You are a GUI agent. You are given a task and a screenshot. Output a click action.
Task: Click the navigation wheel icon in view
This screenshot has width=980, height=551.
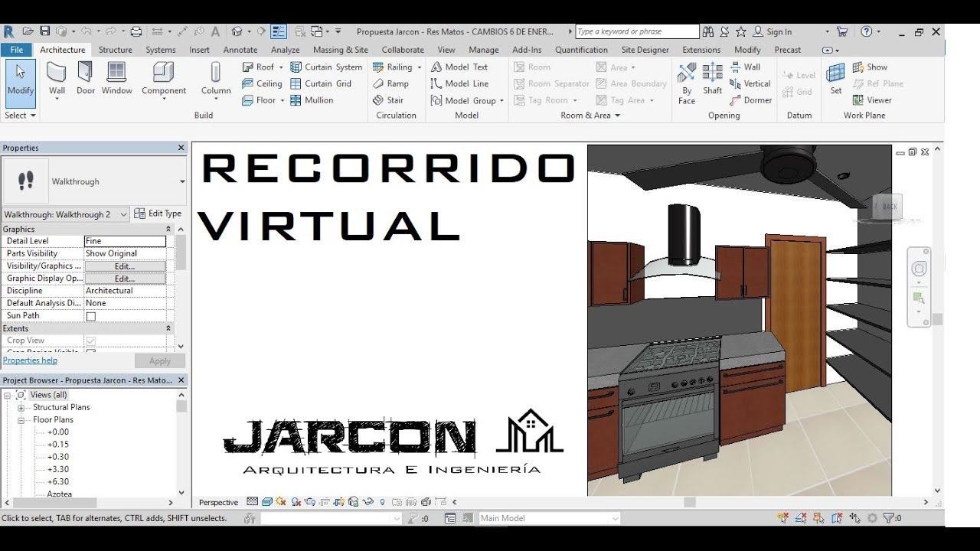[x=919, y=269]
